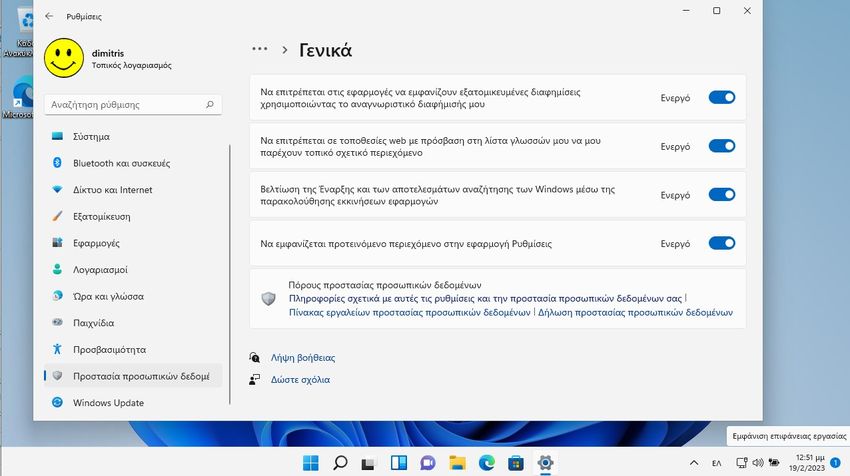Click the Λήψη βοήθειας link
This screenshot has width=850, height=476.
303,357
